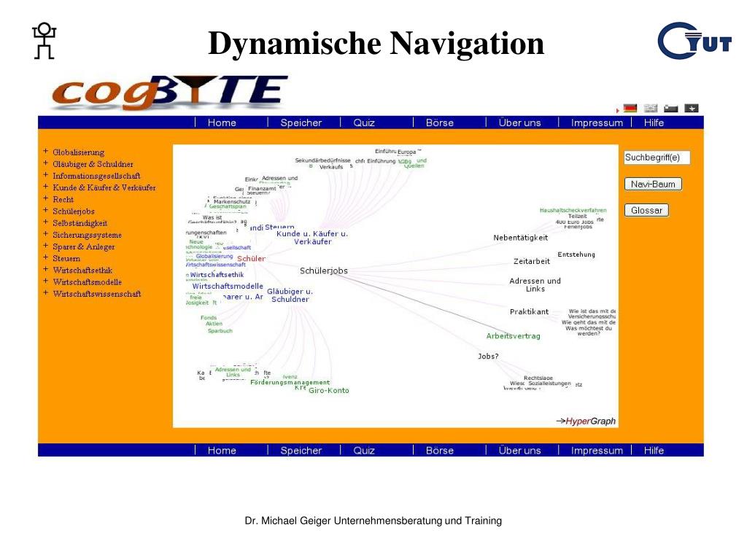Expand the Selbständigkeit plus sign
747x560 pixels.
46,222
